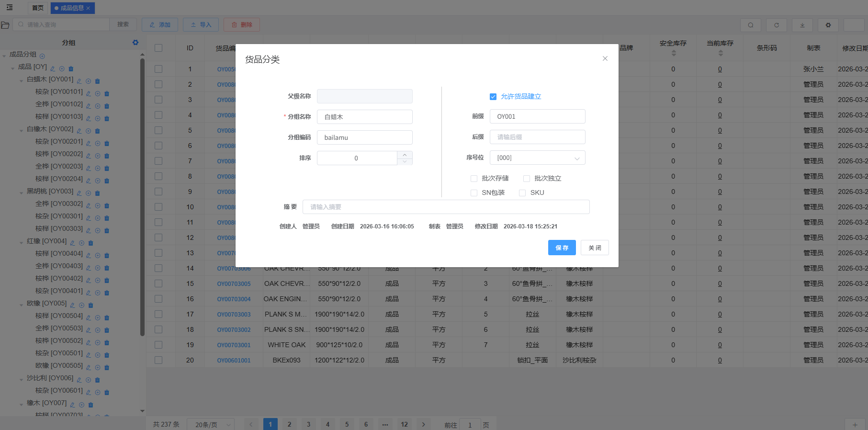Viewport: 868px width, 430px height.
Task: Click the 保存 button
Action: (x=562, y=248)
